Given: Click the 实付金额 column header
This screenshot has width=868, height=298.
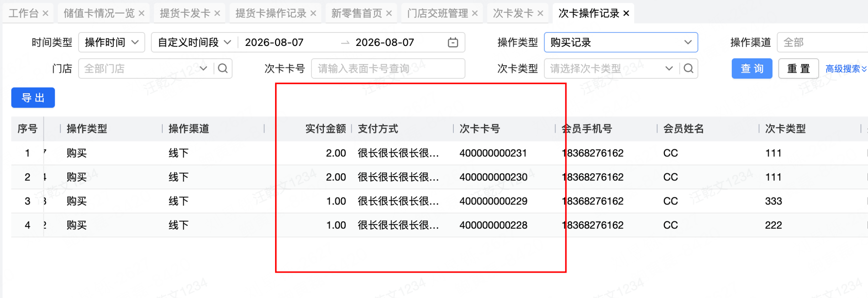Looking at the screenshot, I should click(x=326, y=129).
